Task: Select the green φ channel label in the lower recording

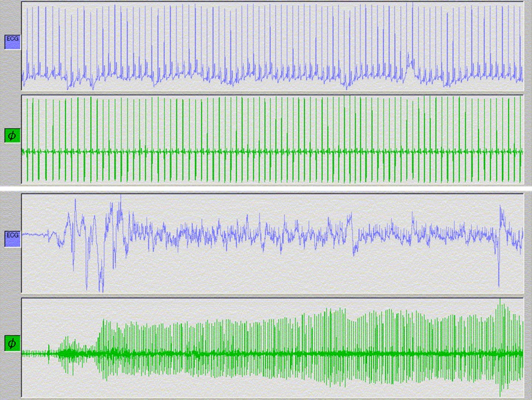Action: coord(13,343)
